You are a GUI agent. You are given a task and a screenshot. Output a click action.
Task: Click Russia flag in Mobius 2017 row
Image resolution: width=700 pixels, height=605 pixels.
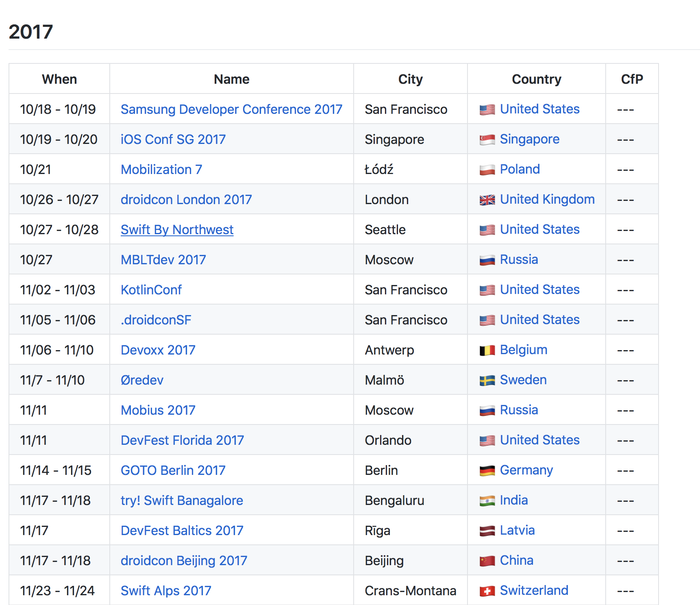[x=487, y=411]
